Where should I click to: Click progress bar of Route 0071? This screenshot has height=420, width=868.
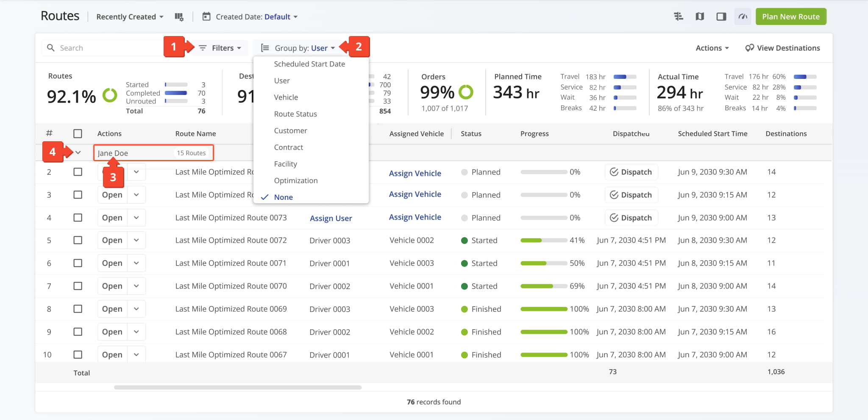tap(544, 263)
